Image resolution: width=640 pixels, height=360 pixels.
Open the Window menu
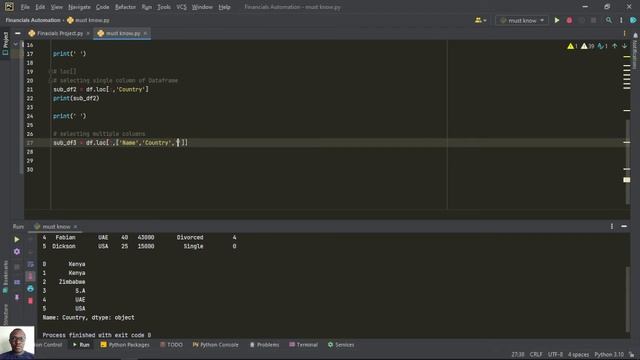click(202, 7)
